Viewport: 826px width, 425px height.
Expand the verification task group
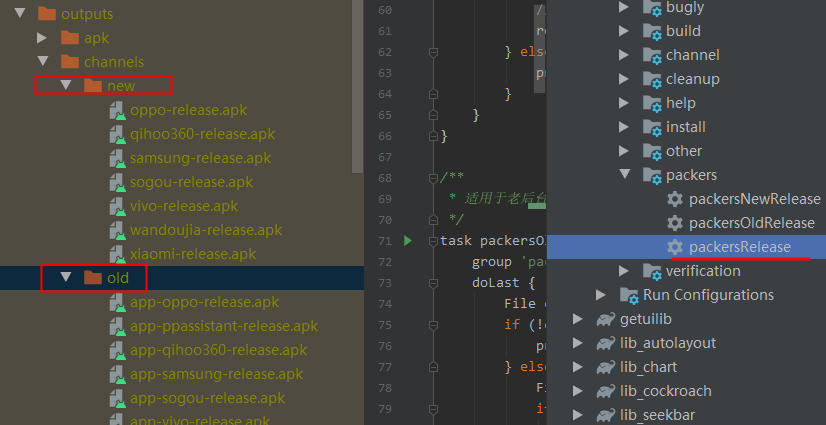[624, 271]
